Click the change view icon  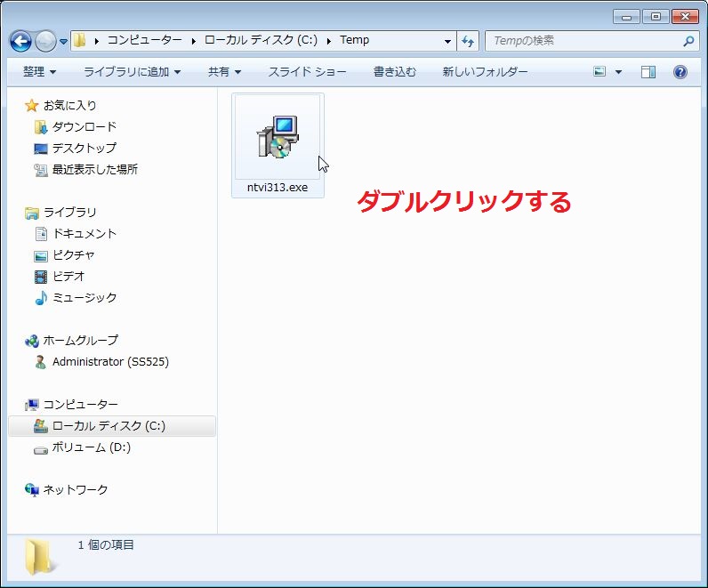pos(600,72)
